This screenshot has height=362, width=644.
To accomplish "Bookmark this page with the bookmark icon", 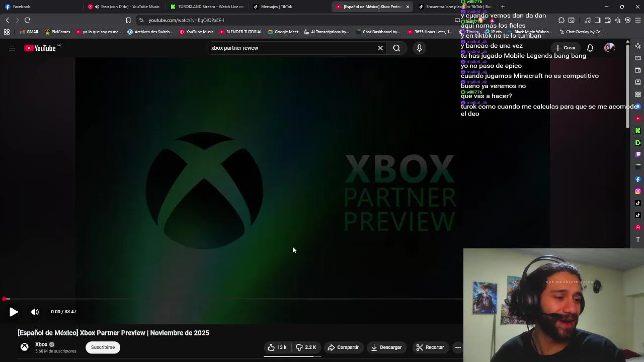I will click(x=128, y=20).
